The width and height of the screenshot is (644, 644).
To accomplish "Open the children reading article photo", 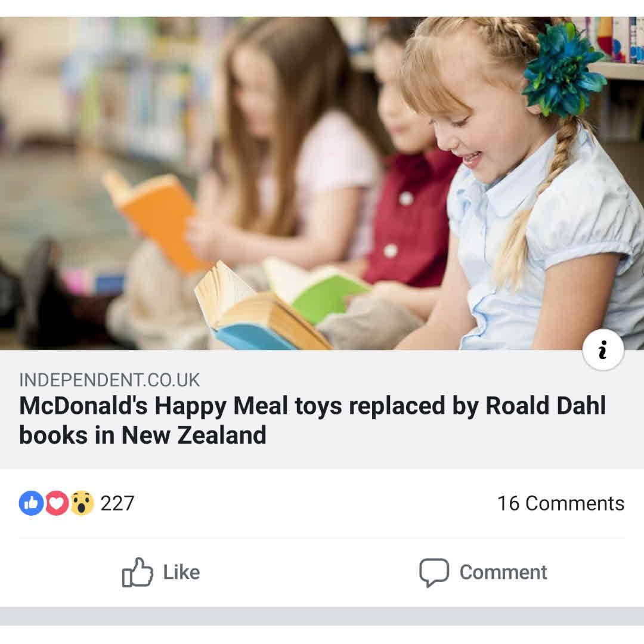I will point(322,183).
